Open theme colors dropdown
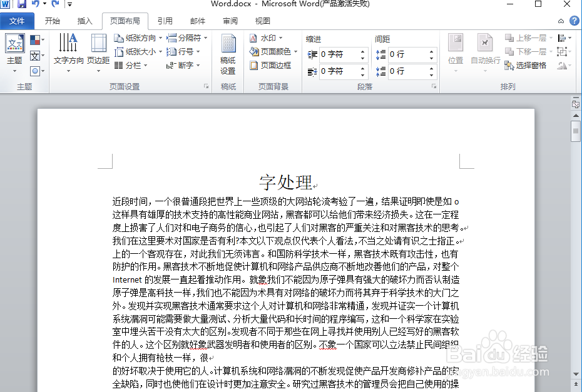 coord(37,39)
